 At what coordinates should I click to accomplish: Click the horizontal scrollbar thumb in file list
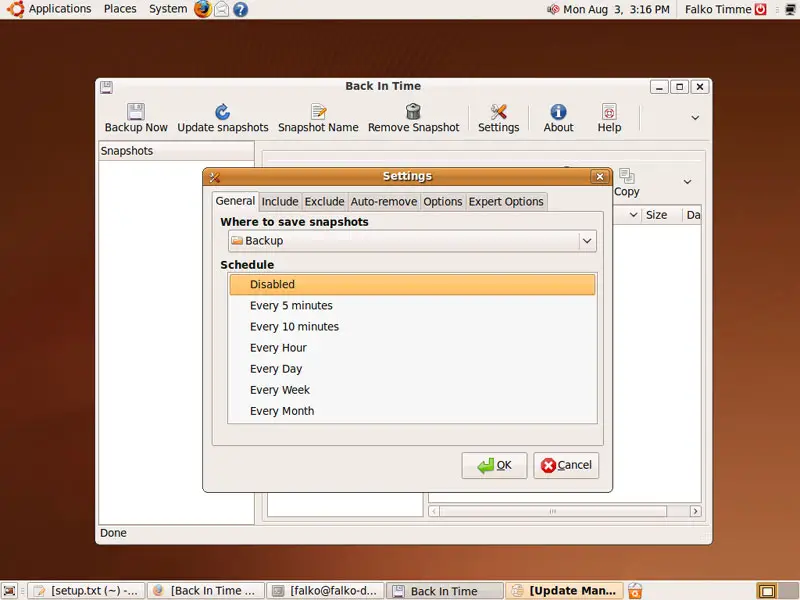[553, 511]
